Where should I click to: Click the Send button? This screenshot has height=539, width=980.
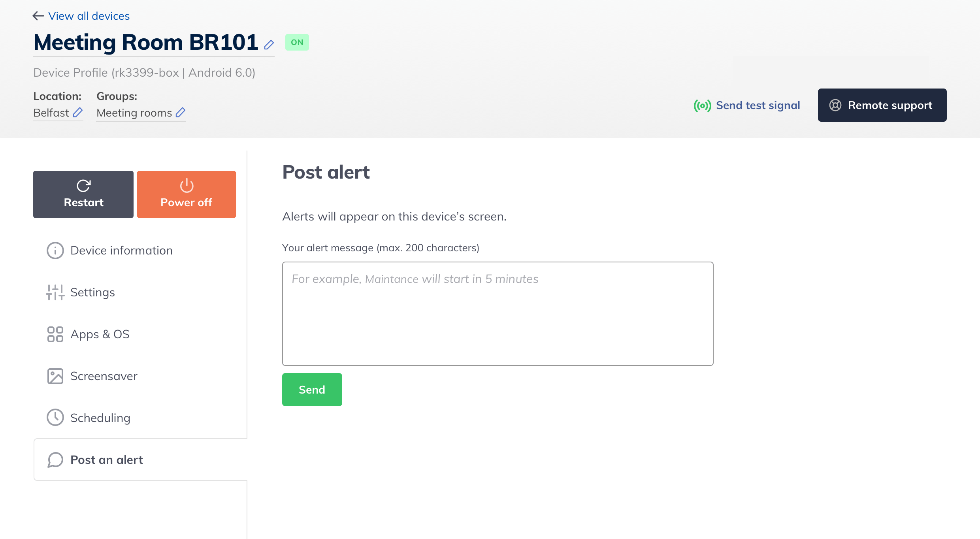312,390
